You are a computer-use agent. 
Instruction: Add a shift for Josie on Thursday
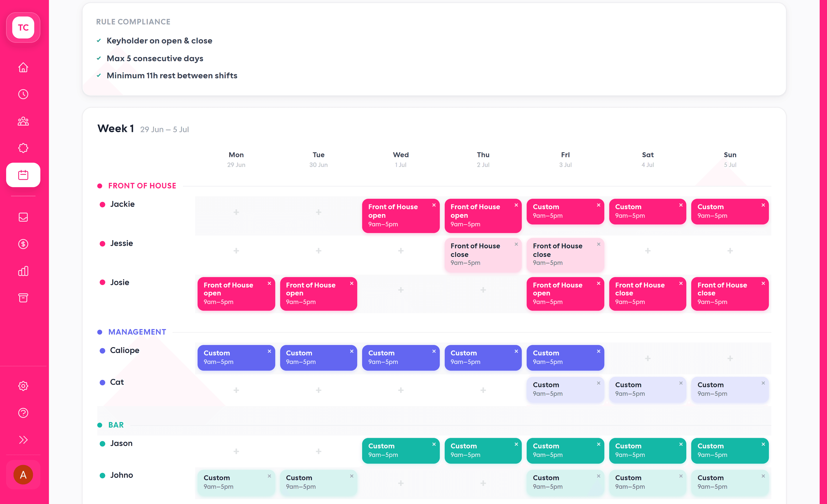click(483, 289)
